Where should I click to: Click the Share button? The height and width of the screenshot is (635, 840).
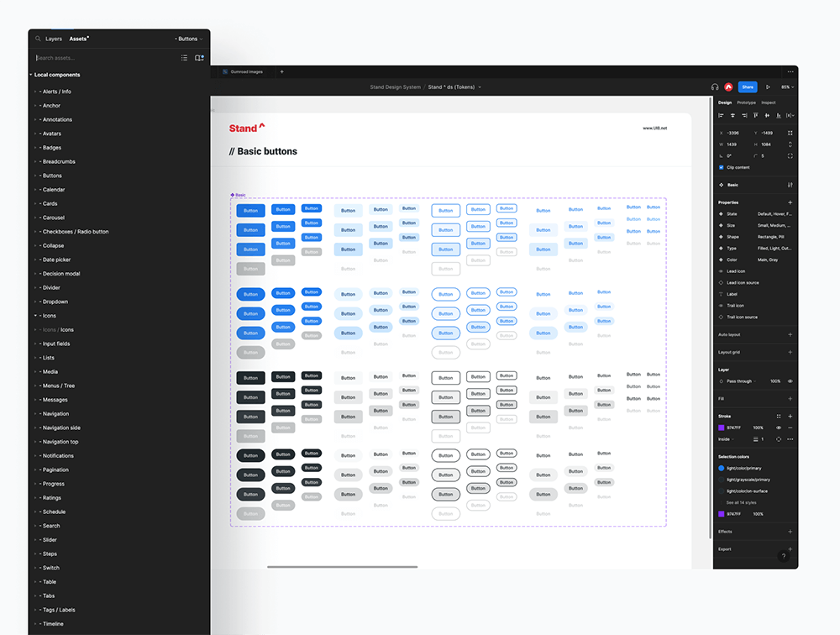point(748,87)
